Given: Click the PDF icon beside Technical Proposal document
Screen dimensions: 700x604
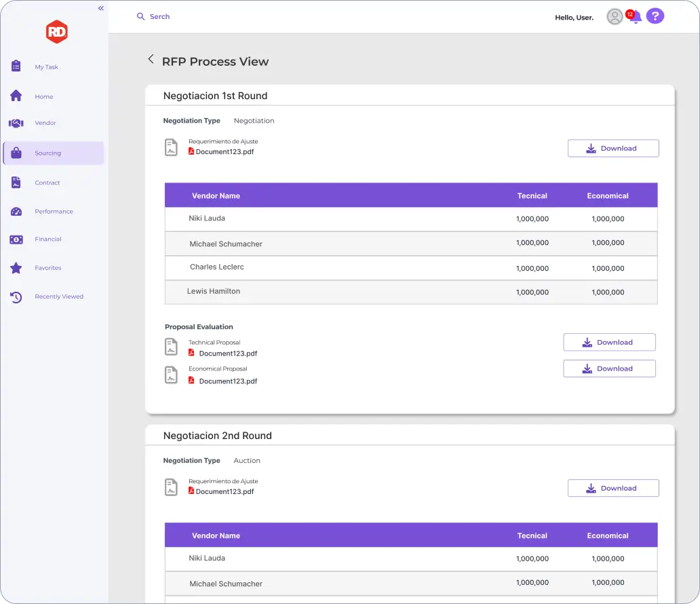Looking at the screenshot, I should [191, 352].
